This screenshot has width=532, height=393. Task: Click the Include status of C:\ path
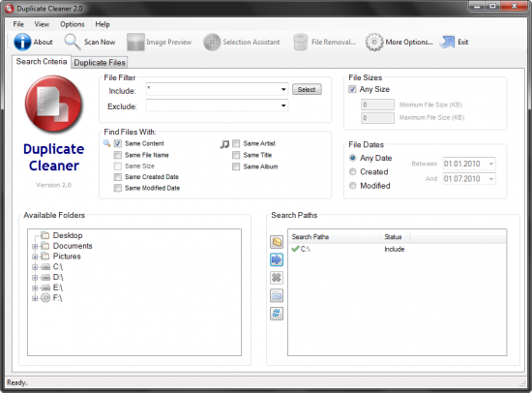click(x=395, y=249)
